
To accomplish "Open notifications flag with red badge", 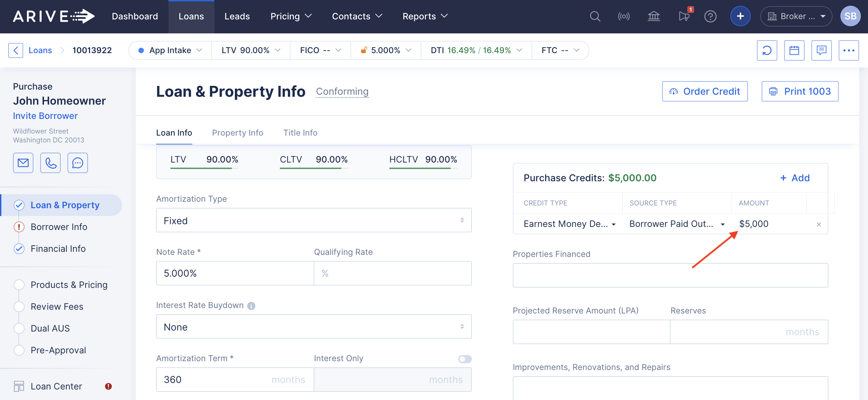I will point(684,16).
